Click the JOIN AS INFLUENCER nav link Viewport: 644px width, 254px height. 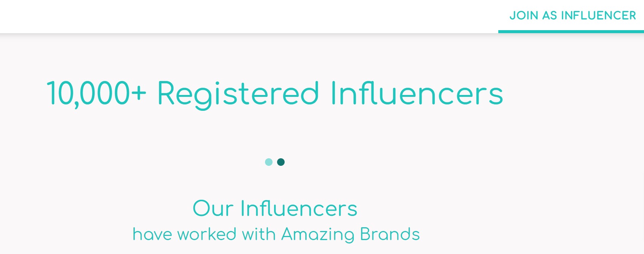[x=572, y=15]
